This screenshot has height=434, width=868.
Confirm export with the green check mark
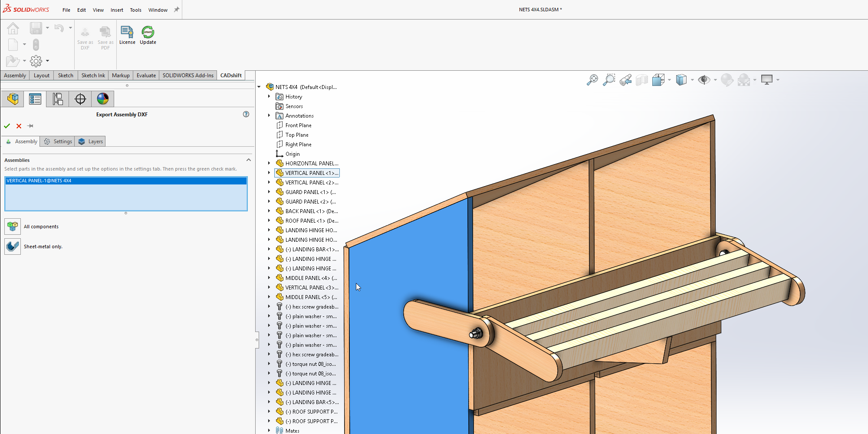pyautogui.click(x=7, y=126)
